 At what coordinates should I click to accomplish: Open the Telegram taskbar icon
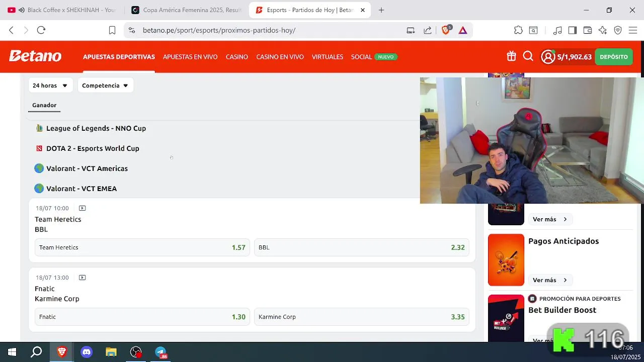160,352
